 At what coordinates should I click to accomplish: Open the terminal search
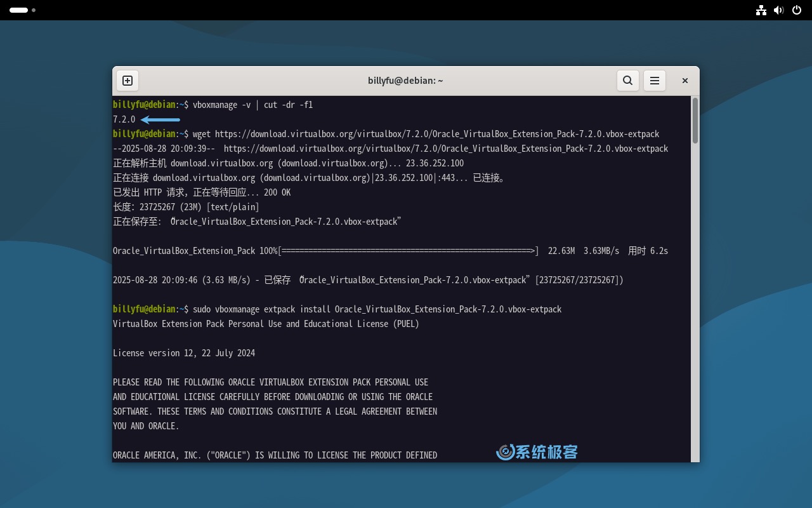click(627, 81)
